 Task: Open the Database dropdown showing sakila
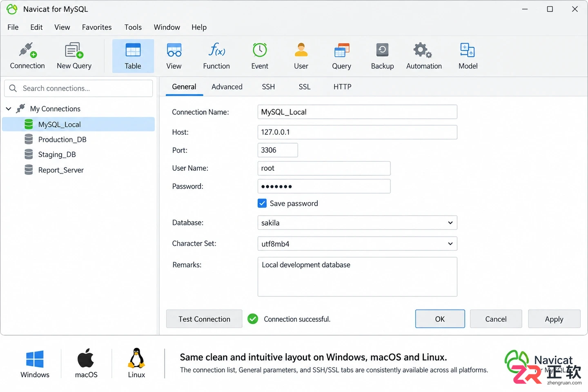[x=357, y=223]
